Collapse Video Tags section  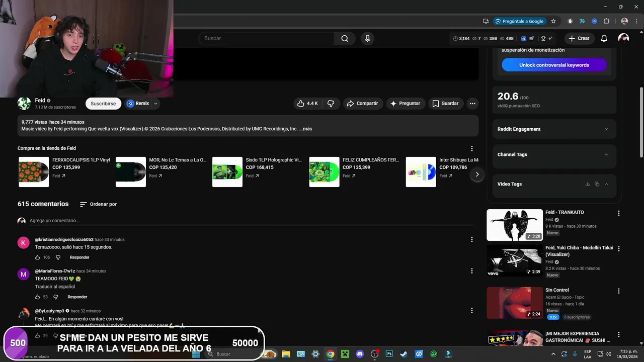tap(606, 184)
